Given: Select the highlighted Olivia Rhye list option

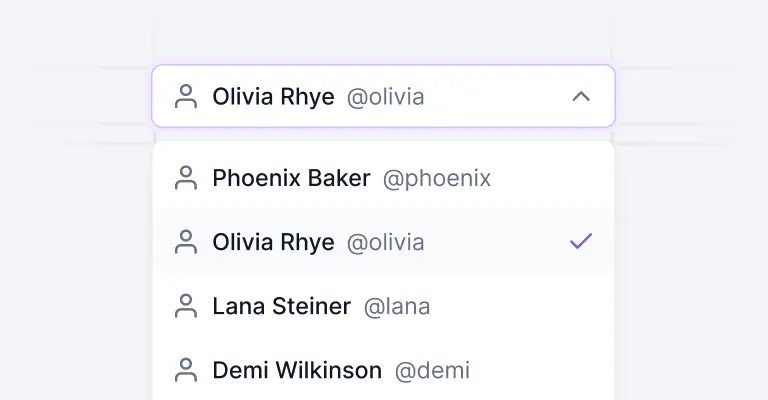Looking at the screenshot, I should [x=273, y=242].
